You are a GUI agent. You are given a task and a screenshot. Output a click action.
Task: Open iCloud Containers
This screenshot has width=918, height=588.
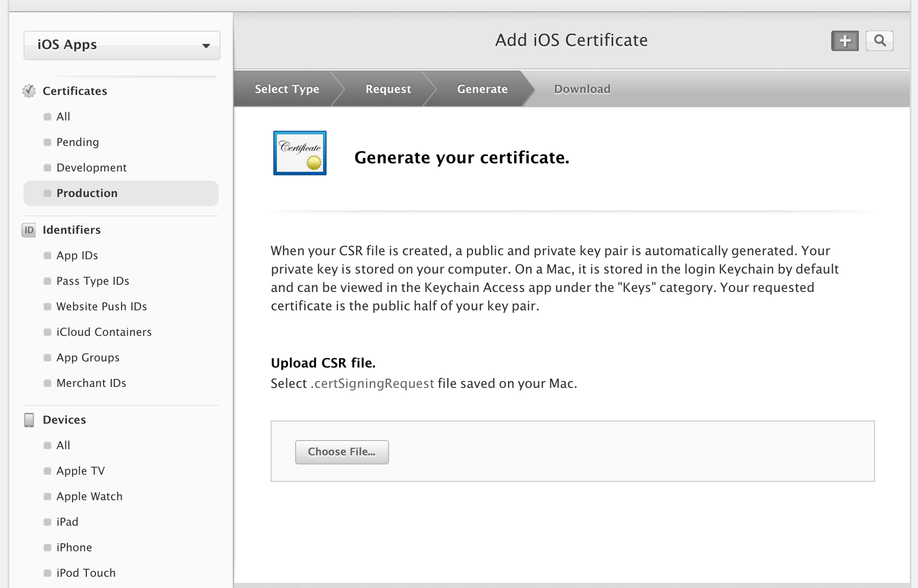pos(104,332)
